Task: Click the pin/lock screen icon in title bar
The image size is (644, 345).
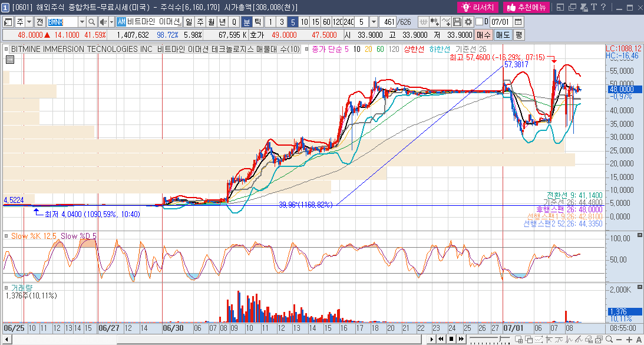Action: [x=583, y=7]
